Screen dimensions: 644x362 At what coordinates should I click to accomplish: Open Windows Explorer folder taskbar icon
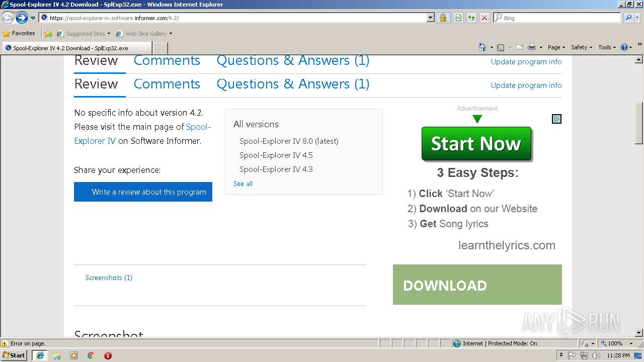(x=57, y=355)
